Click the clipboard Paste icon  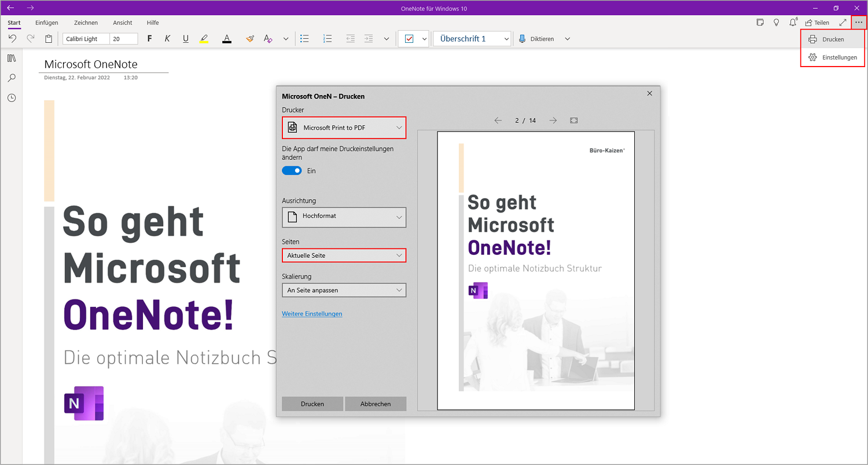tap(49, 39)
